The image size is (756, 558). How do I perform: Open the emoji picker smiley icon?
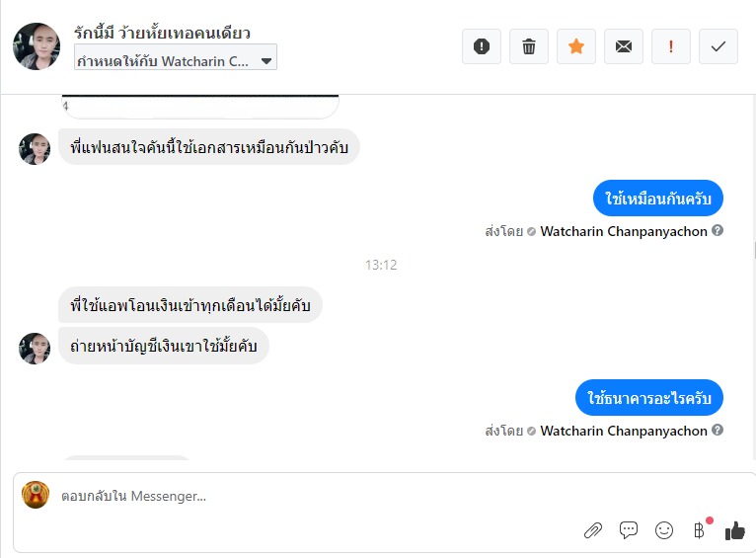[664, 530]
